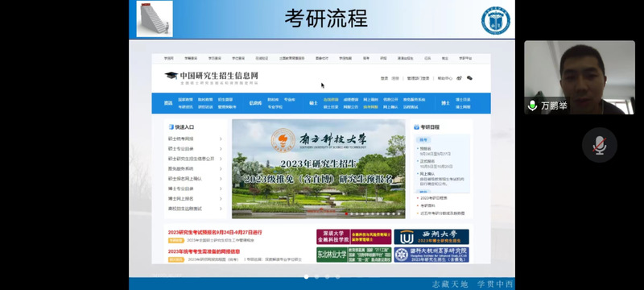Click the staircase image in slide header

[155, 19]
